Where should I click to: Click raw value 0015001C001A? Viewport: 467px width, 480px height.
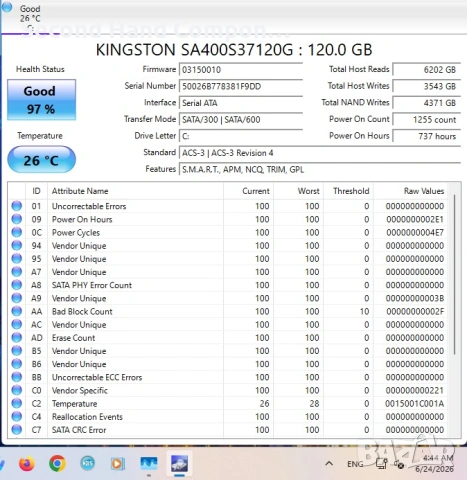415,404
